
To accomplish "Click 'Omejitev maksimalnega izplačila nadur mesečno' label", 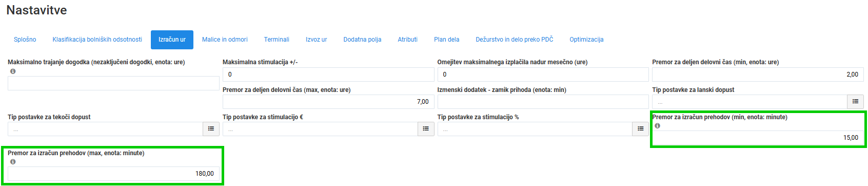I will pos(512,62).
